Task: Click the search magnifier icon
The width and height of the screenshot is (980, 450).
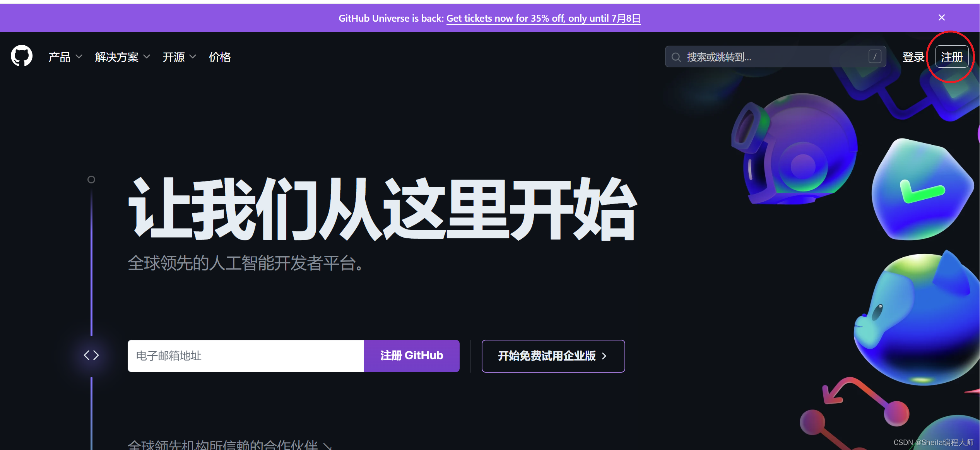Action: (x=676, y=57)
